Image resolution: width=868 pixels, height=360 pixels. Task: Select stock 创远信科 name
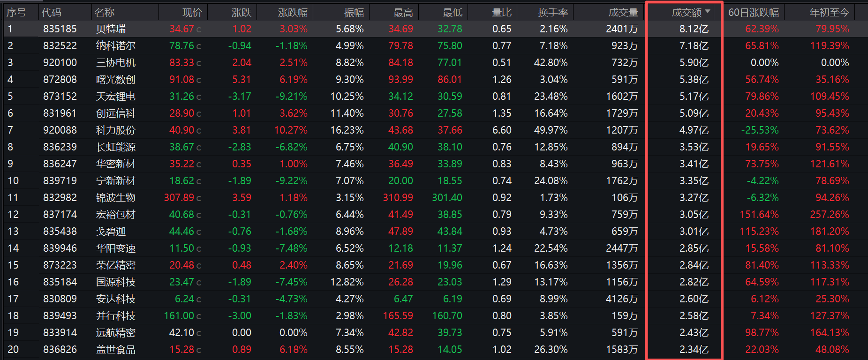coord(116,113)
